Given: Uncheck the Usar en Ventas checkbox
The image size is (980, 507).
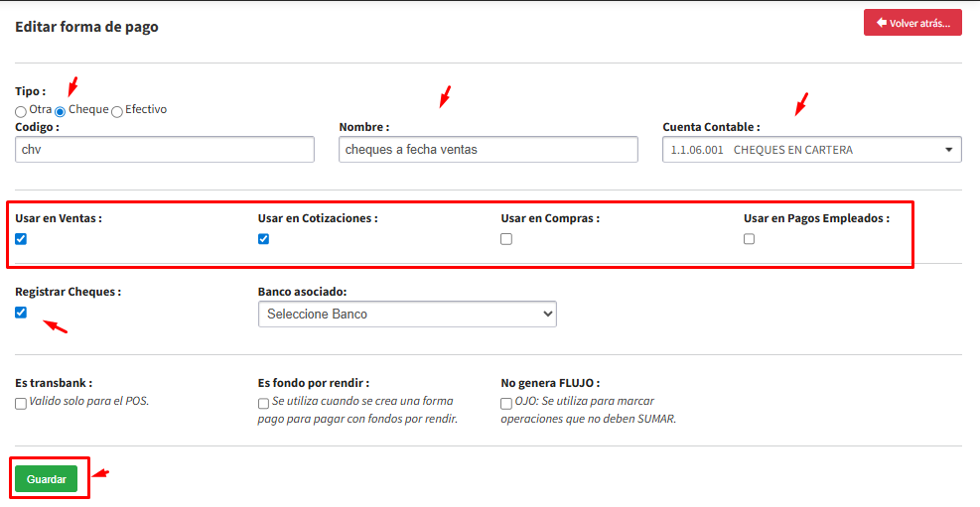Looking at the screenshot, I should (21, 239).
